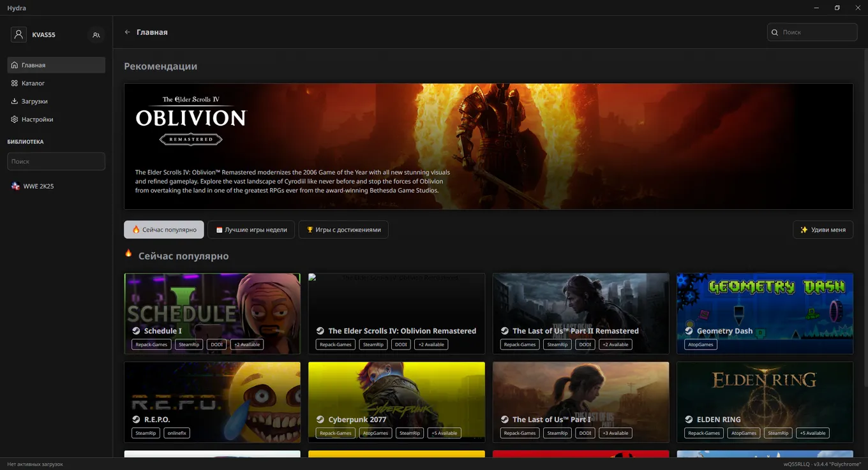Viewport: 868px width, 470px height.
Task: Click DODI tag on Oblivion Remastered card
Action: [x=401, y=344]
